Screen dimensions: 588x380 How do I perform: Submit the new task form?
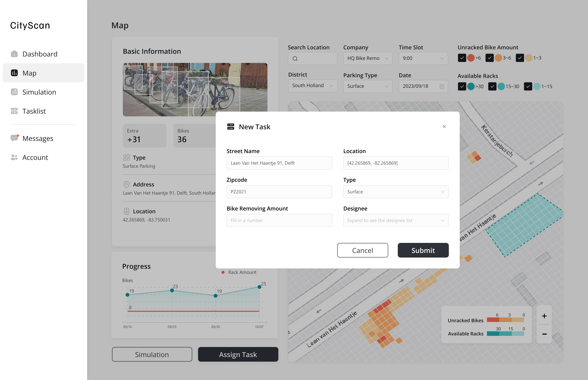[423, 250]
